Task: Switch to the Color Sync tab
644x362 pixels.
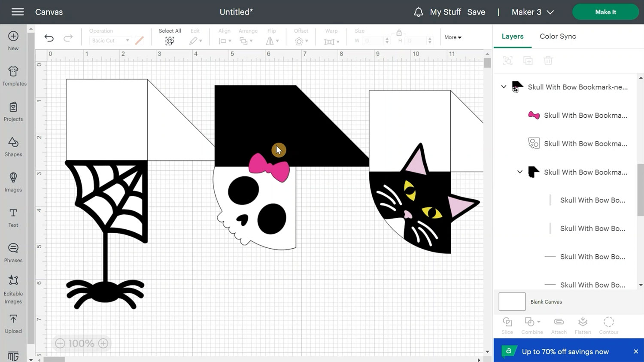Action: pos(558,37)
